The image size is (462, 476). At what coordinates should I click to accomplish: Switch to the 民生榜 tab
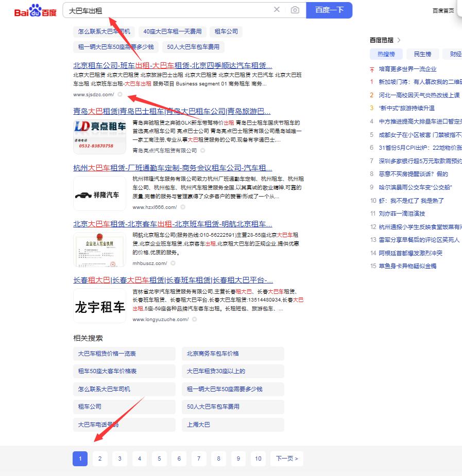(x=422, y=54)
